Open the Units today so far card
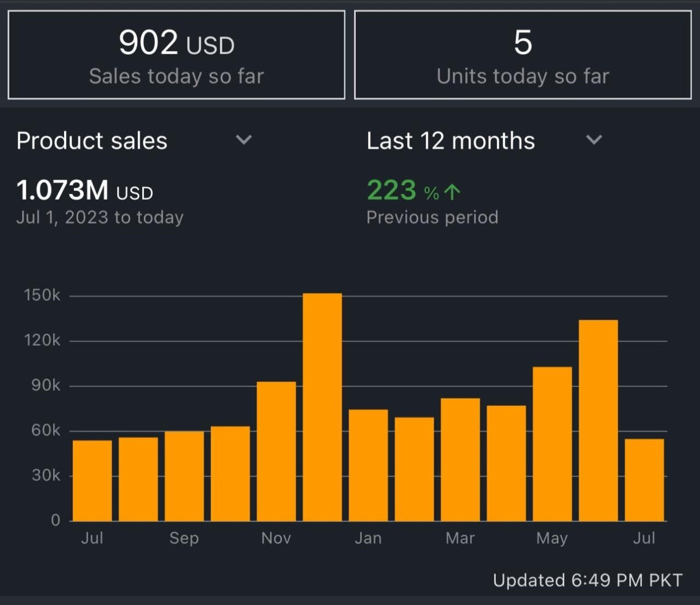The width and height of the screenshot is (700, 605). tap(523, 55)
